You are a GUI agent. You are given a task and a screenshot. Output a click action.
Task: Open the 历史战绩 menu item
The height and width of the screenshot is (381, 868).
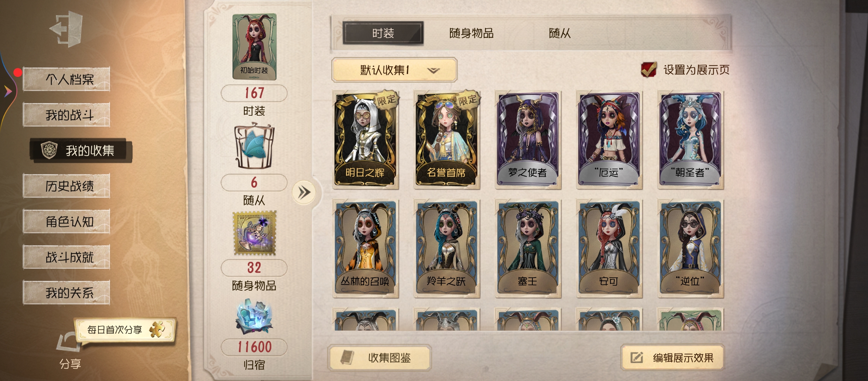point(66,186)
